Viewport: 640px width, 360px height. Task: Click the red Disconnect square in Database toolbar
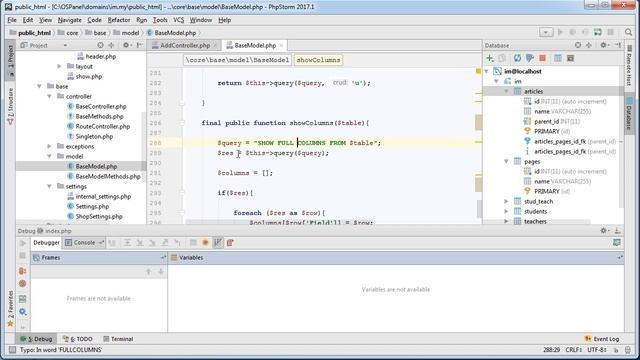click(542, 58)
